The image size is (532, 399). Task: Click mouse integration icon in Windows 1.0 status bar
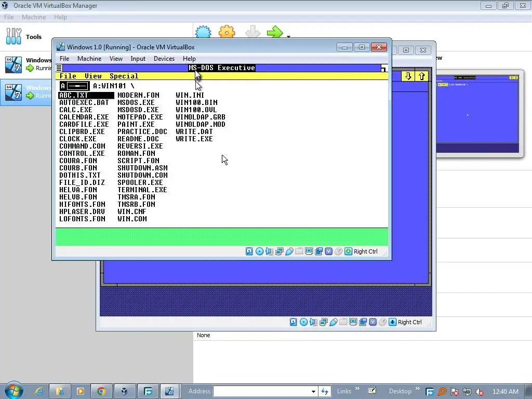tap(338, 251)
